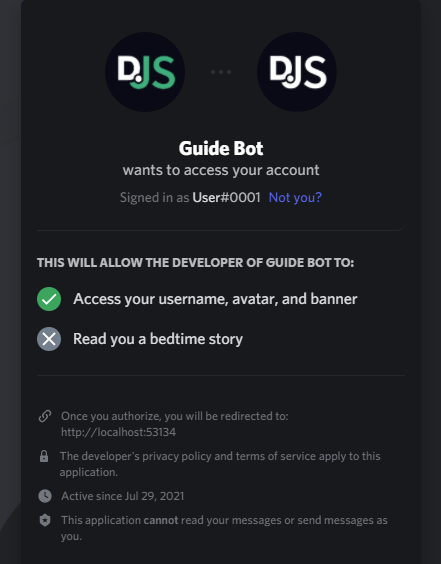This screenshot has height=564, width=441.
Task: Click the 'User#0001' signed-in username
Action: [226, 197]
